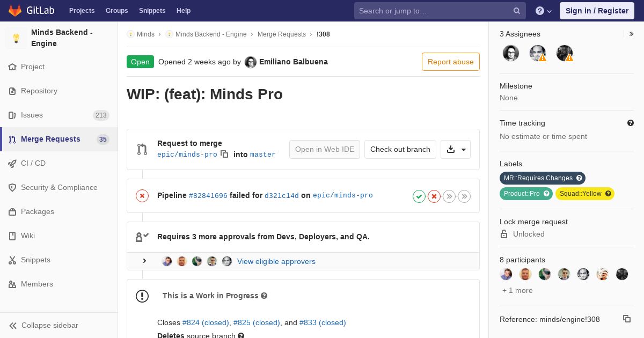Screen dimensions: 644x338
Task: Click the Check out branch button
Action: point(400,150)
